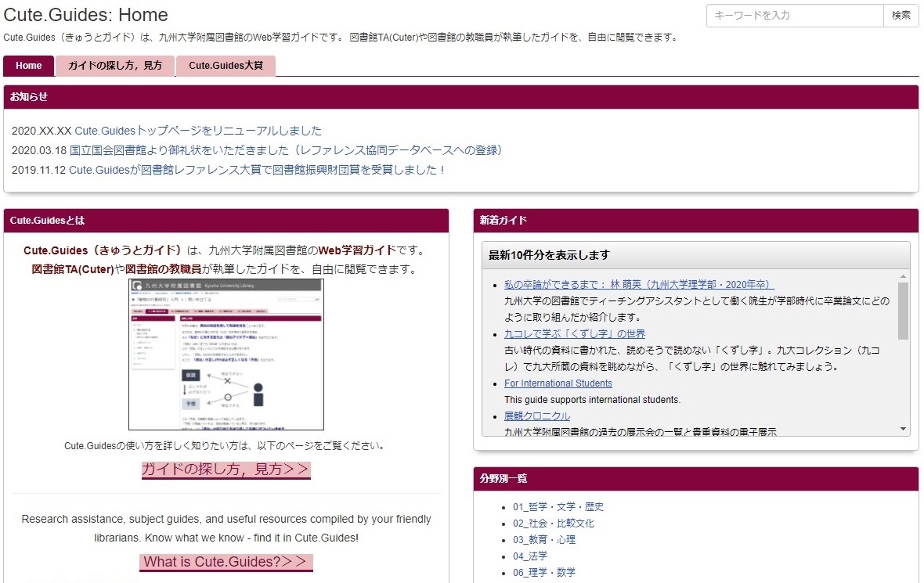Click the Research assistance, subject guides English paragraph

[226, 528]
